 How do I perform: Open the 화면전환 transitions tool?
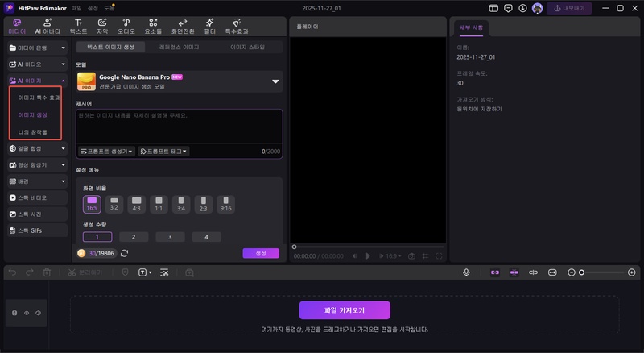(183, 27)
